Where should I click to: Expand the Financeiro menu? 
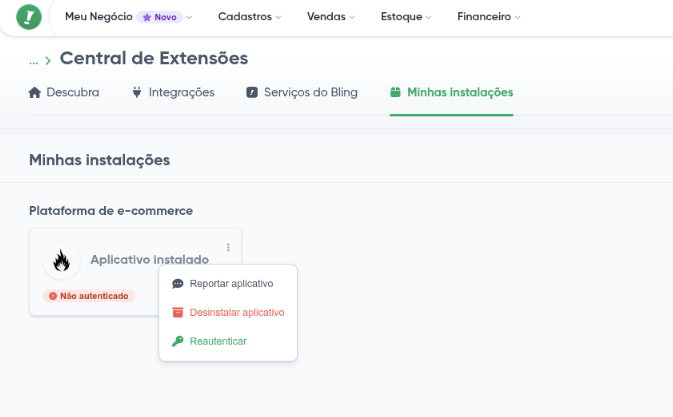tap(489, 17)
